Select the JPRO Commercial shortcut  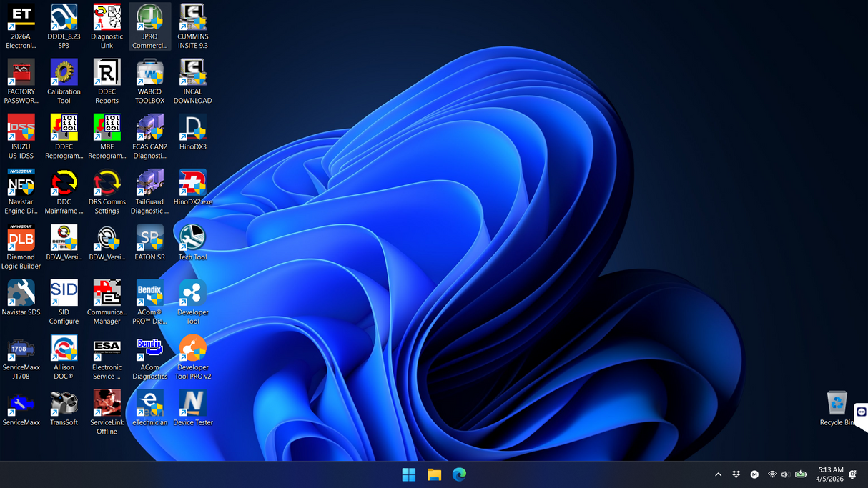coord(149,26)
